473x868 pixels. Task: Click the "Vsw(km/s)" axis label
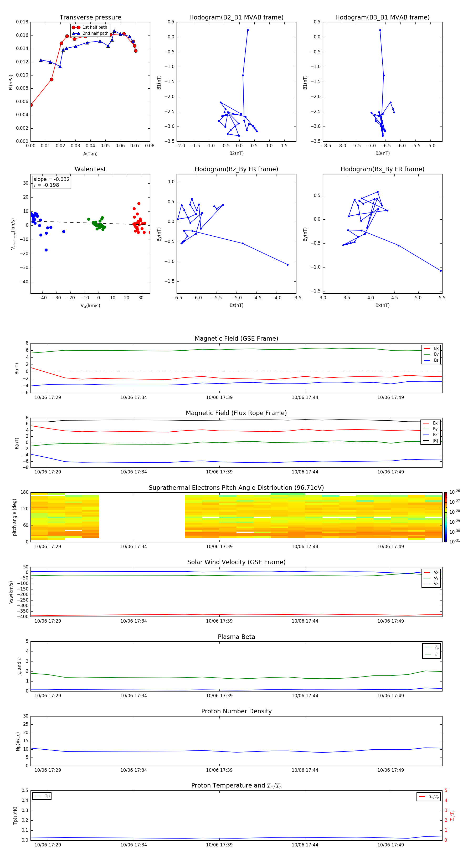11,592
